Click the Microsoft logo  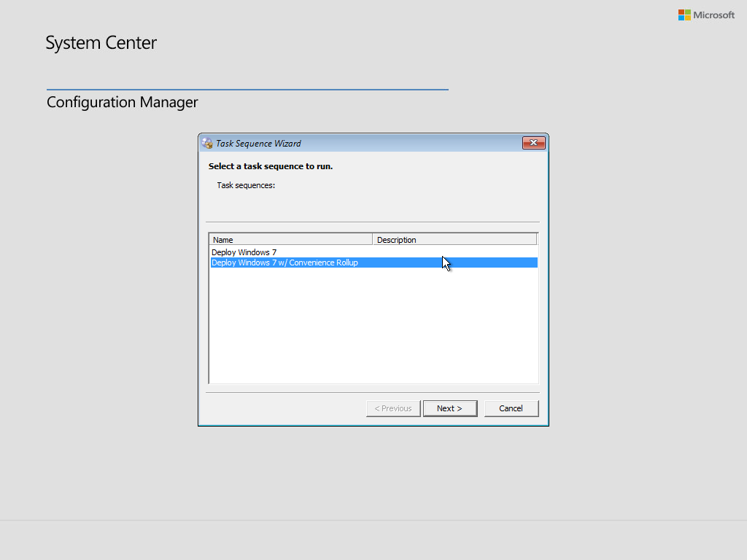(706, 15)
